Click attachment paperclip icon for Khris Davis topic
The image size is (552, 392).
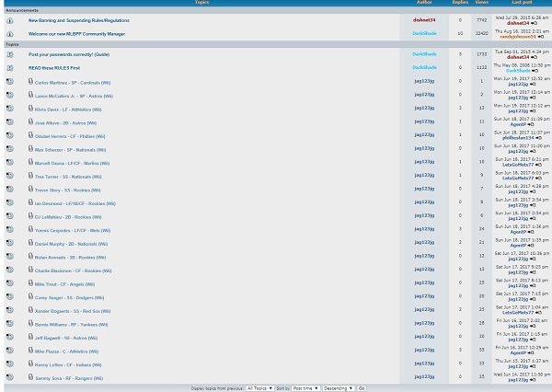pos(30,109)
